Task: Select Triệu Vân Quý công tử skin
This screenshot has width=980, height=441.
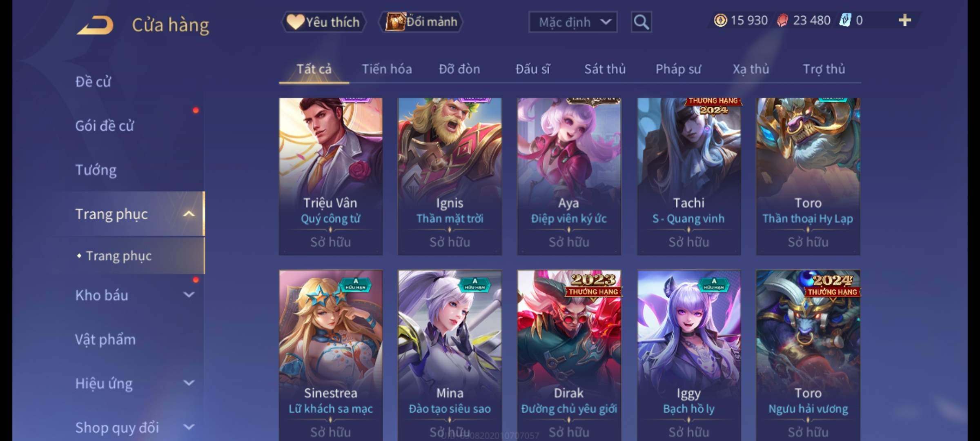Action: pyautogui.click(x=331, y=176)
